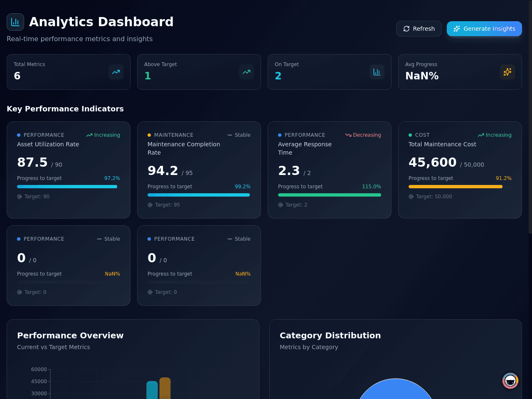Image resolution: width=532 pixels, height=399 pixels.
Task: Click the 87.5 metric value
Action: tap(32, 162)
